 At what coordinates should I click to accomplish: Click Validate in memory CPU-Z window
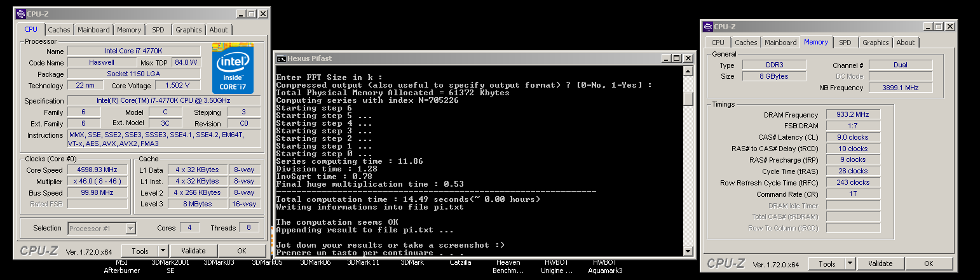coord(880,263)
